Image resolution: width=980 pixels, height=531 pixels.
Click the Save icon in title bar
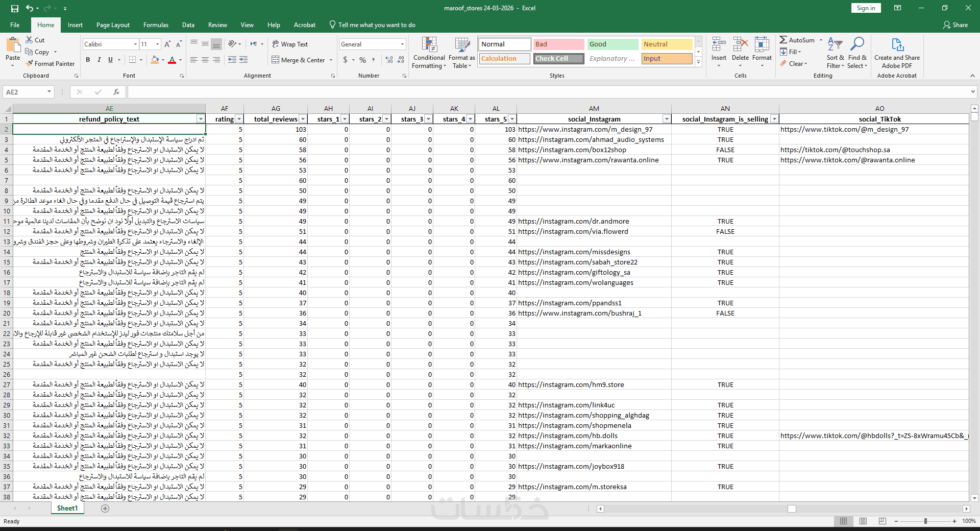point(14,8)
